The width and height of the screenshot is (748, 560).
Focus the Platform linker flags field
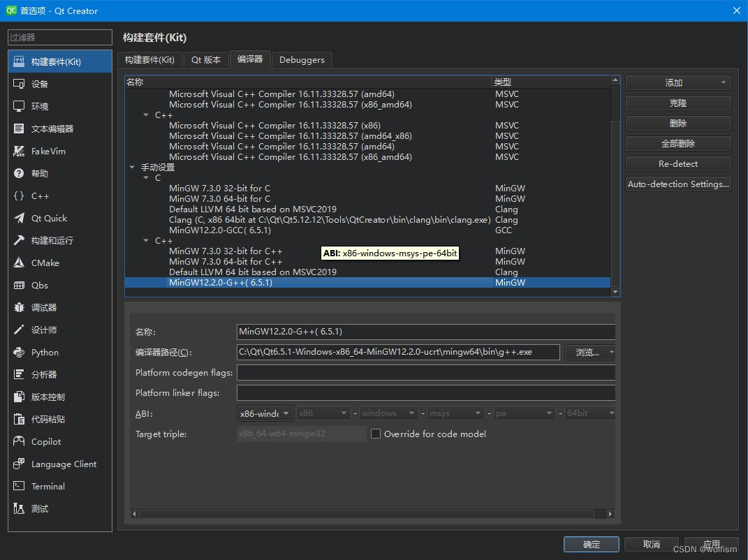[x=426, y=393]
